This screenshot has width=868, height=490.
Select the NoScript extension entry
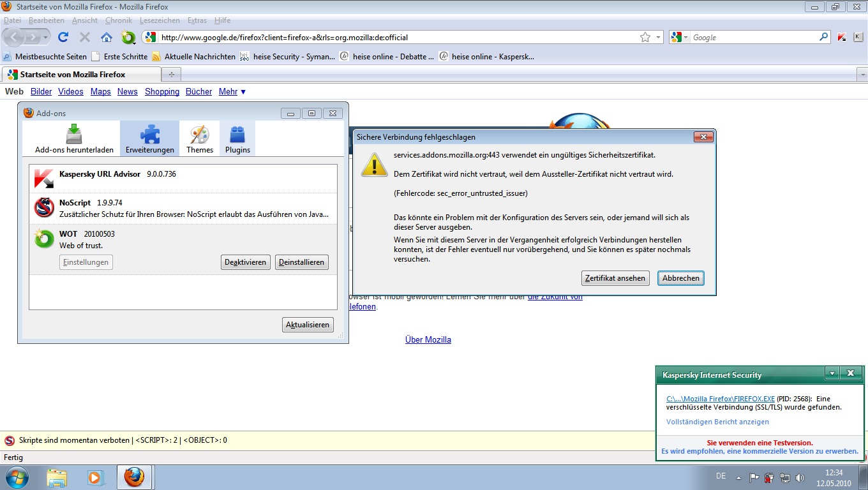click(x=183, y=209)
